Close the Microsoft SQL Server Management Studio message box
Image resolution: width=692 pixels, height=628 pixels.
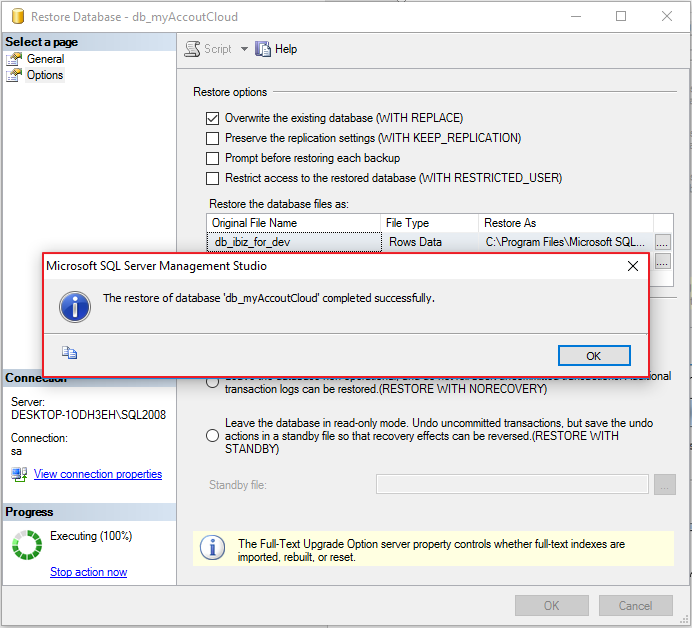tap(633, 266)
